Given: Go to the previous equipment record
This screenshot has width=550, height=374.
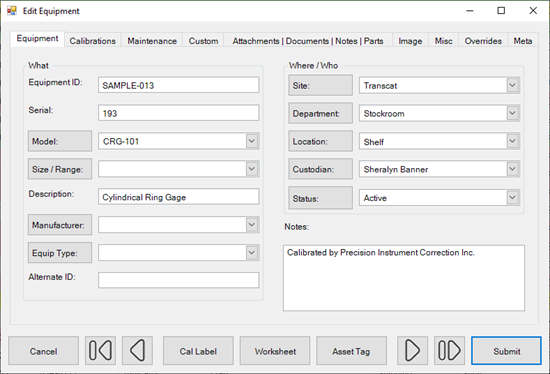Looking at the screenshot, I should tap(137, 350).
